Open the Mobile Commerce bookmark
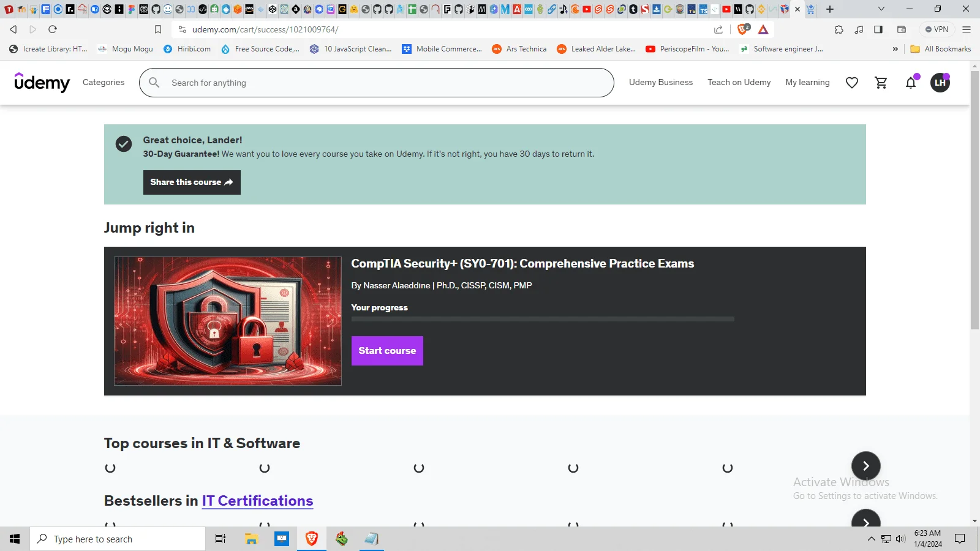 pos(442,49)
